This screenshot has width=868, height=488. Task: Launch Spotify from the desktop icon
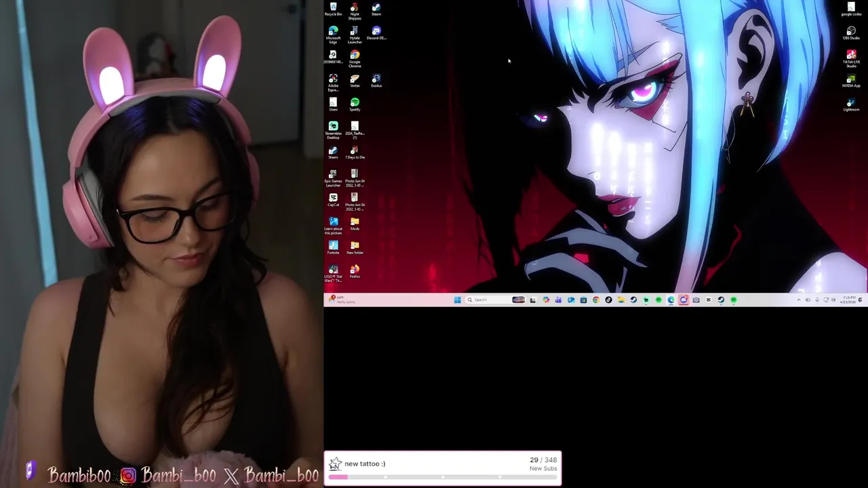click(x=355, y=104)
